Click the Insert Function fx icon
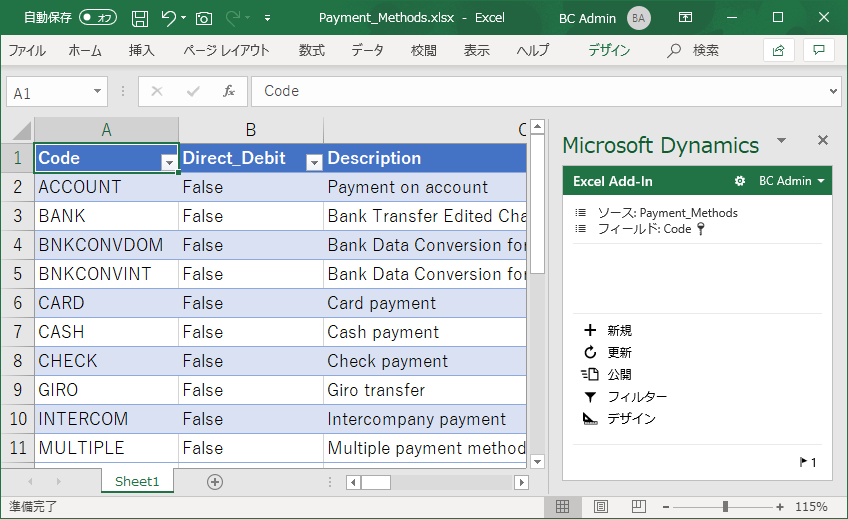This screenshot has height=519, width=848. coord(229,91)
